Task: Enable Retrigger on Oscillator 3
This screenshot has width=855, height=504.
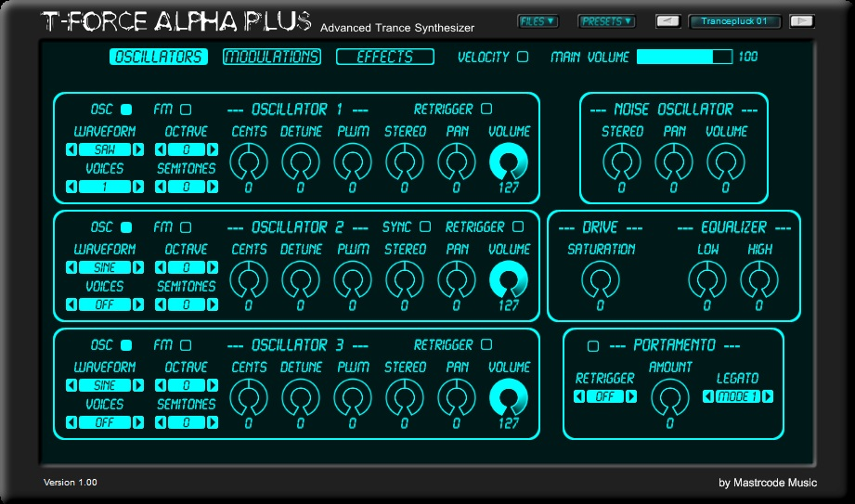Action: coord(486,344)
